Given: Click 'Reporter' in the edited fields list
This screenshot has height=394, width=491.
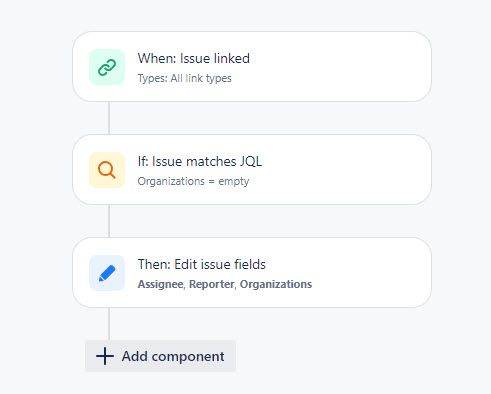Looking at the screenshot, I should click(x=211, y=284).
